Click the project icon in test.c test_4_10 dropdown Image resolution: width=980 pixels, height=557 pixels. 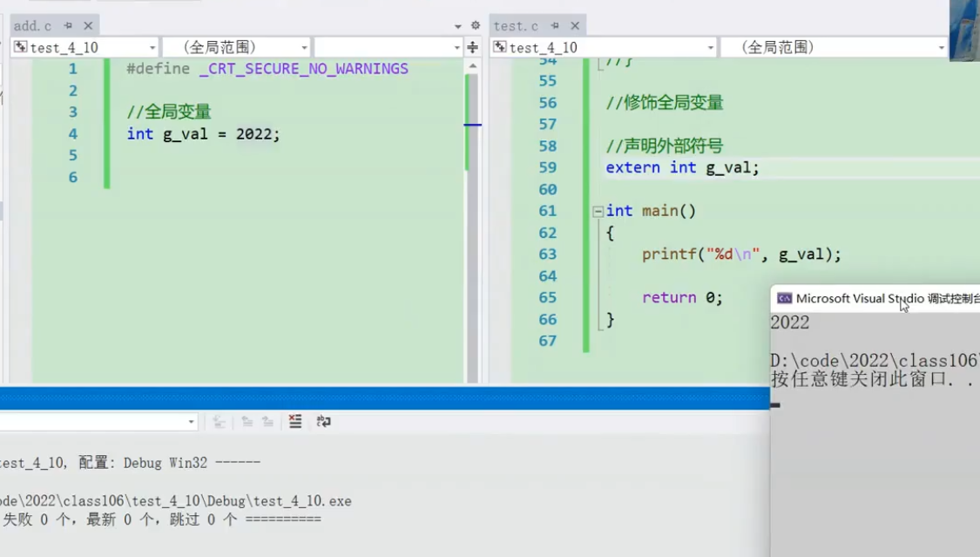click(500, 47)
